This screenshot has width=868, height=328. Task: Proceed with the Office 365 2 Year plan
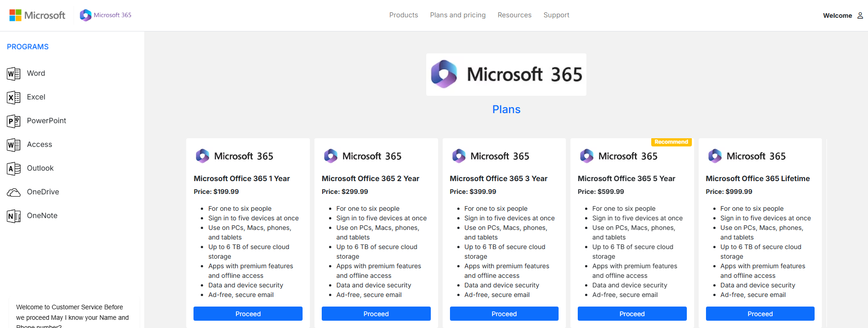[376, 314]
